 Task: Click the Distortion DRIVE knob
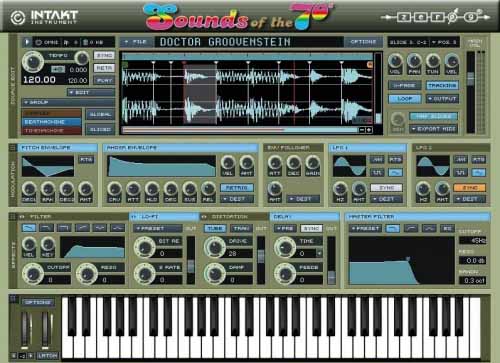tap(215, 247)
